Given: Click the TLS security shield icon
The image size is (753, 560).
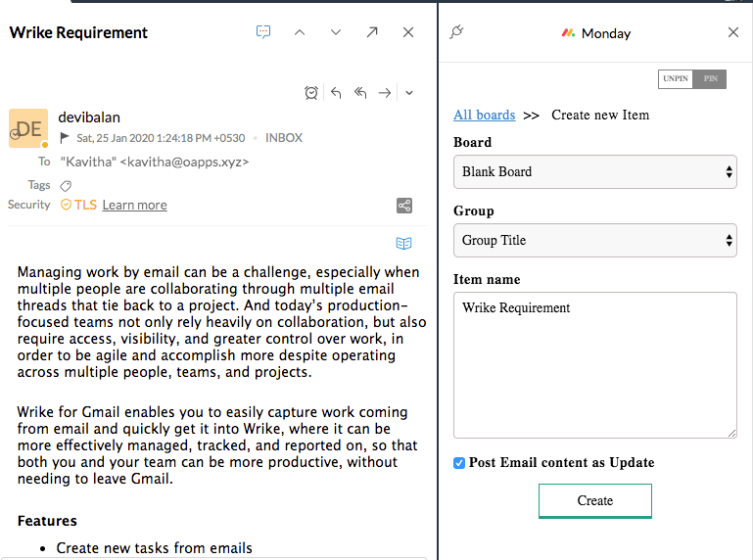Looking at the screenshot, I should point(66,205).
